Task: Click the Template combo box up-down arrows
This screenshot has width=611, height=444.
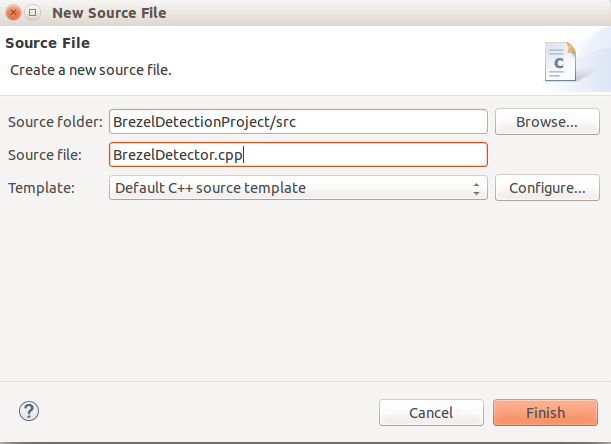Action: 476,189
